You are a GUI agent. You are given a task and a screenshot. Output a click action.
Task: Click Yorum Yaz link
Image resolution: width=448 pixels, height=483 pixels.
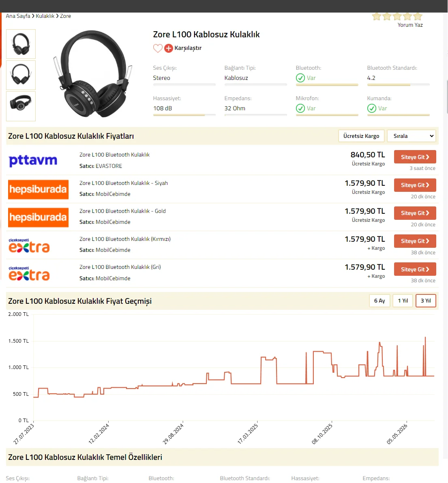410,25
